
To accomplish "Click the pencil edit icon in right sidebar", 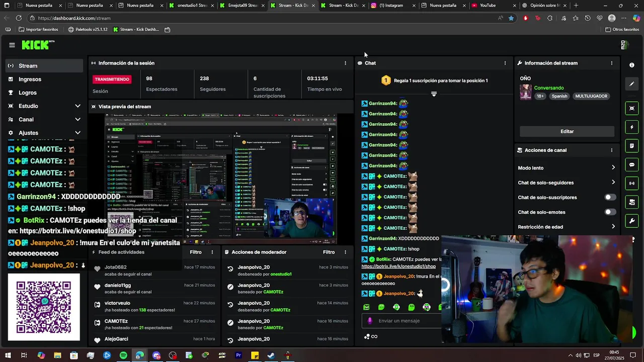I will (632, 84).
